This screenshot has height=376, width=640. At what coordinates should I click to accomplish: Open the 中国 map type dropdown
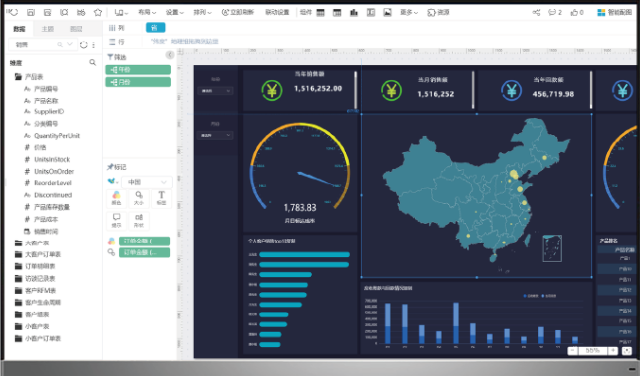coord(147,182)
